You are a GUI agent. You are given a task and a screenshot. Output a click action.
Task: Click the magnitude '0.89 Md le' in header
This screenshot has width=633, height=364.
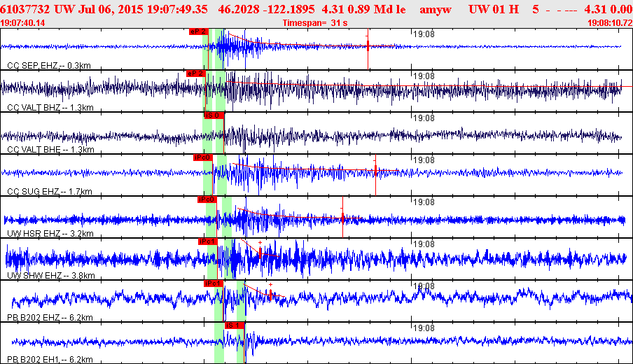point(377,9)
